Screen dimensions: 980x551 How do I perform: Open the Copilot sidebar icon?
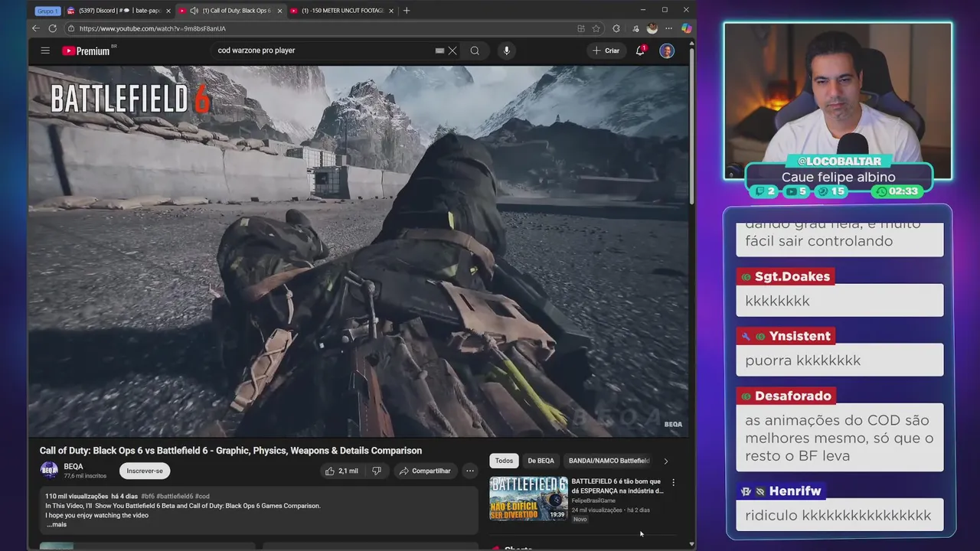(x=686, y=28)
